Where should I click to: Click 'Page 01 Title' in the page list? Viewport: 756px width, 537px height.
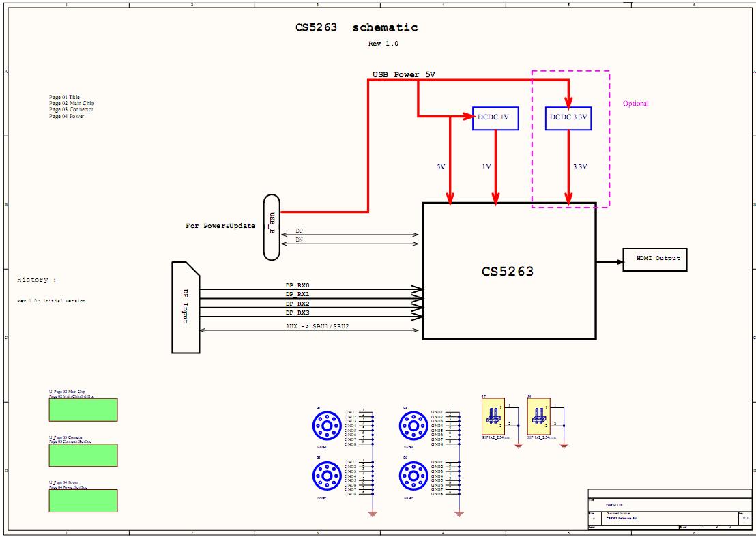point(65,97)
